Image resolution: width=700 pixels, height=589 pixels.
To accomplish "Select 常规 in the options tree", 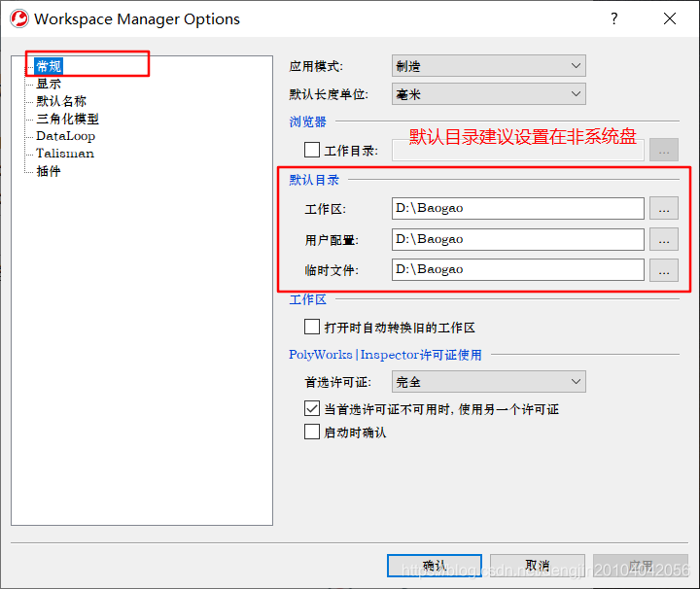I will pyautogui.click(x=49, y=66).
